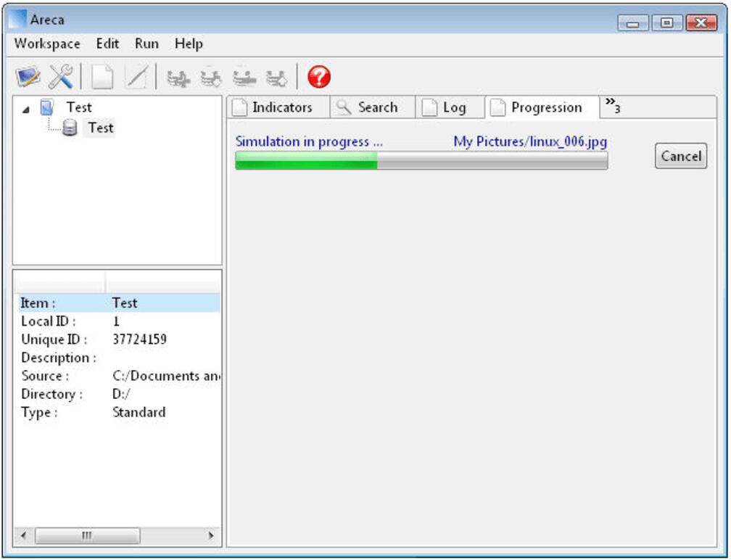Minimize the Areca window
This screenshot has height=560, width=731.
pos(633,22)
